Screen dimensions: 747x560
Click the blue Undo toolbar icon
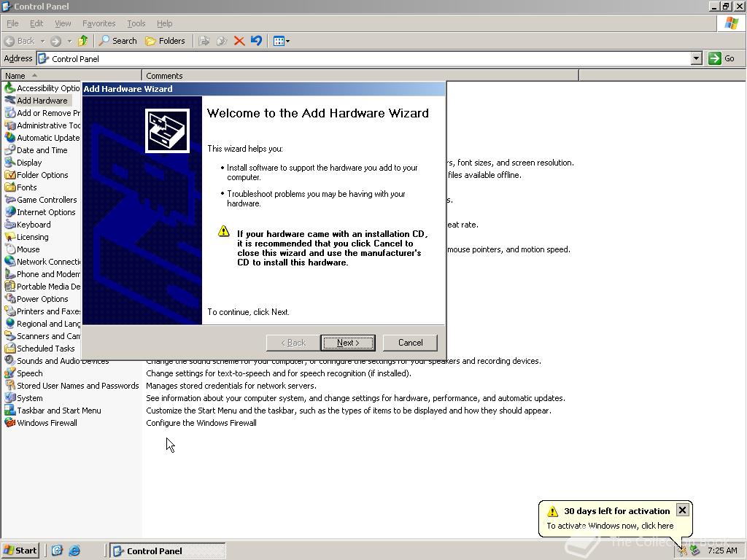(256, 41)
